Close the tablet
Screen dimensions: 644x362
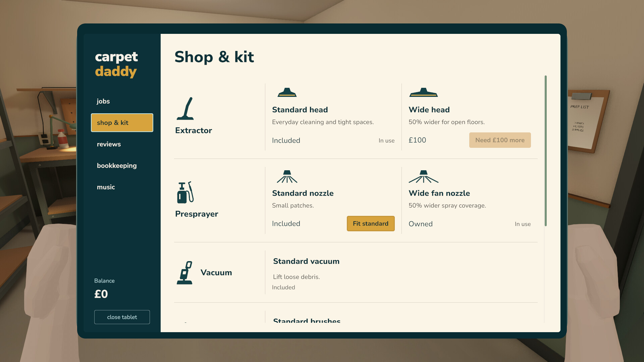coord(122,317)
